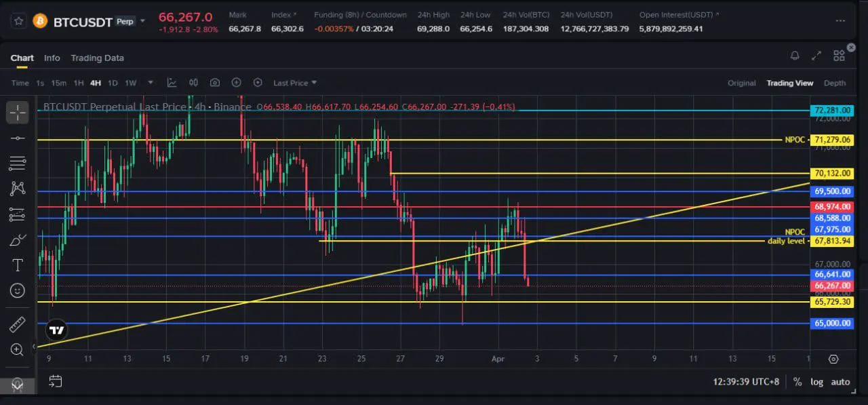Expand the chart to fullscreen
This screenshot has width=868, height=405.
[817, 56]
